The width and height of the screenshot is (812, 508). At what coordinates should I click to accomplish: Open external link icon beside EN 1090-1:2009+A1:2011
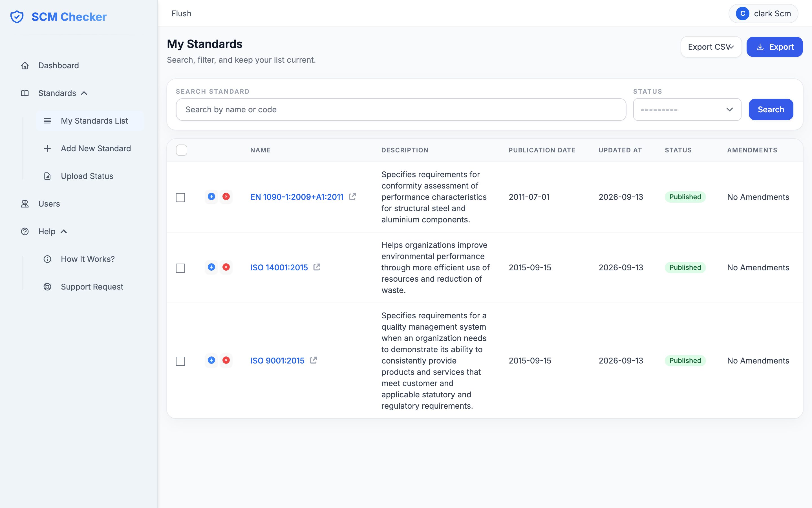[352, 196]
